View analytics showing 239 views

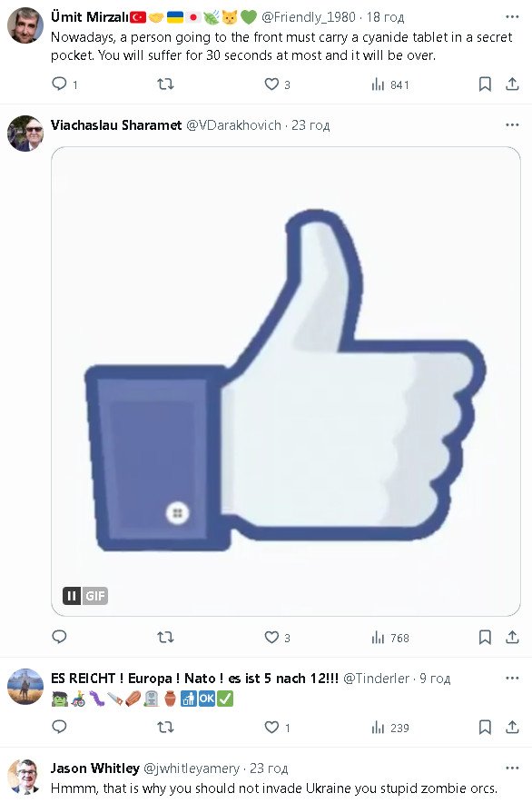pyautogui.click(x=390, y=728)
